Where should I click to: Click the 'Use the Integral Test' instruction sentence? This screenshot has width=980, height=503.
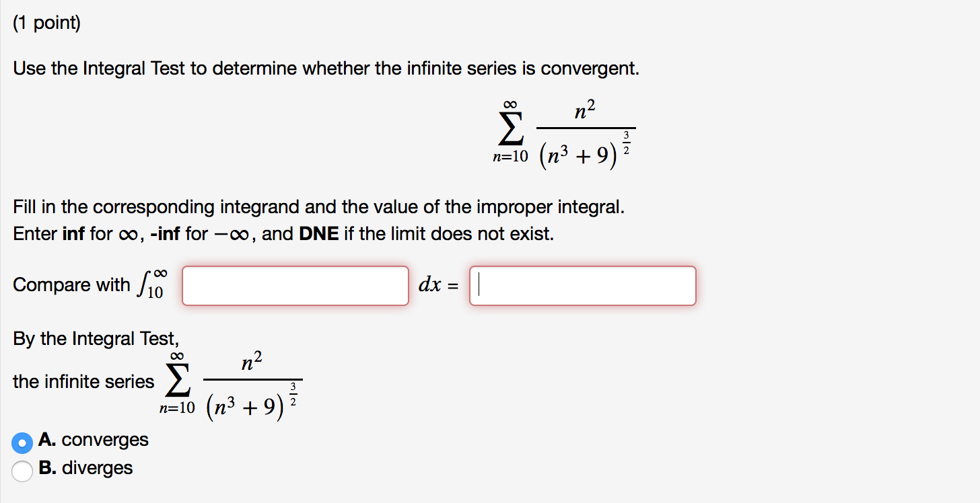pos(326,69)
